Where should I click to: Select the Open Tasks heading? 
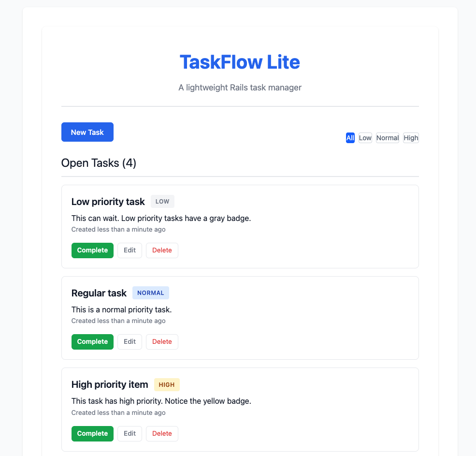pyautogui.click(x=99, y=162)
